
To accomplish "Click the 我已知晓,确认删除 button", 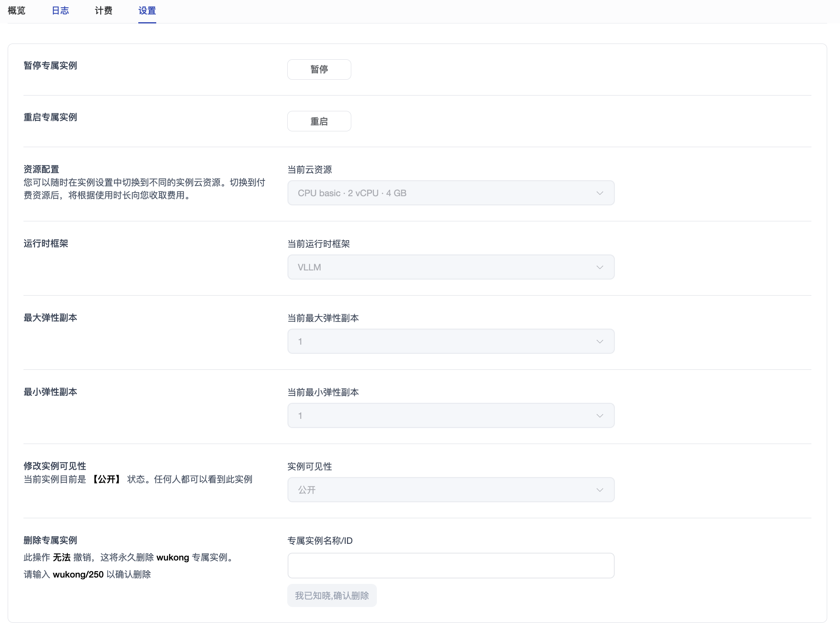I will (x=332, y=595).
